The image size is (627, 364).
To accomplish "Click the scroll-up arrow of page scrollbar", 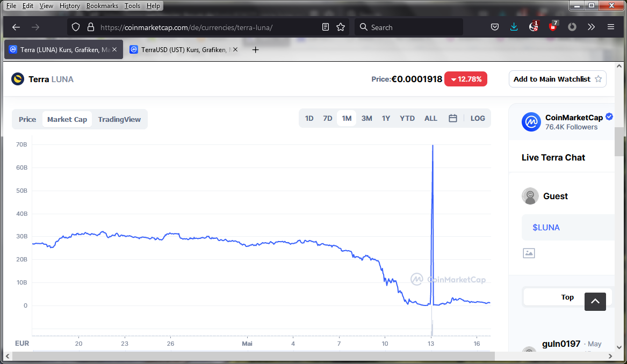I will click(619, 67).
